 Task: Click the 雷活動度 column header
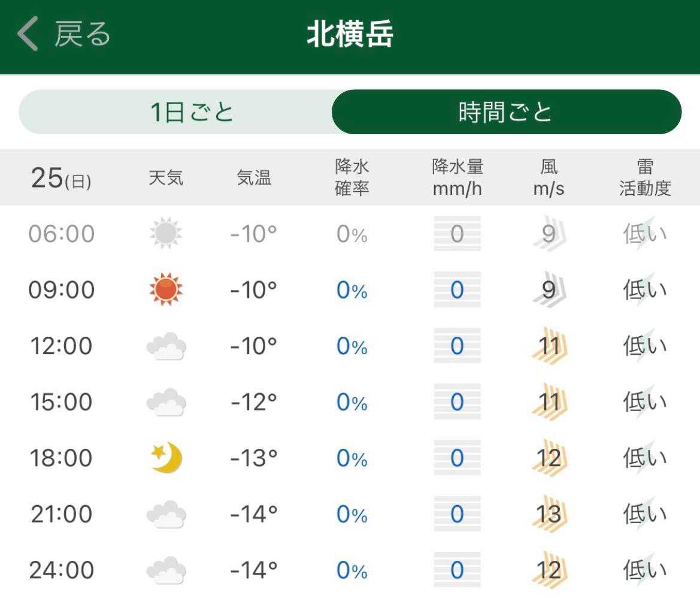[x=645, y=177]
